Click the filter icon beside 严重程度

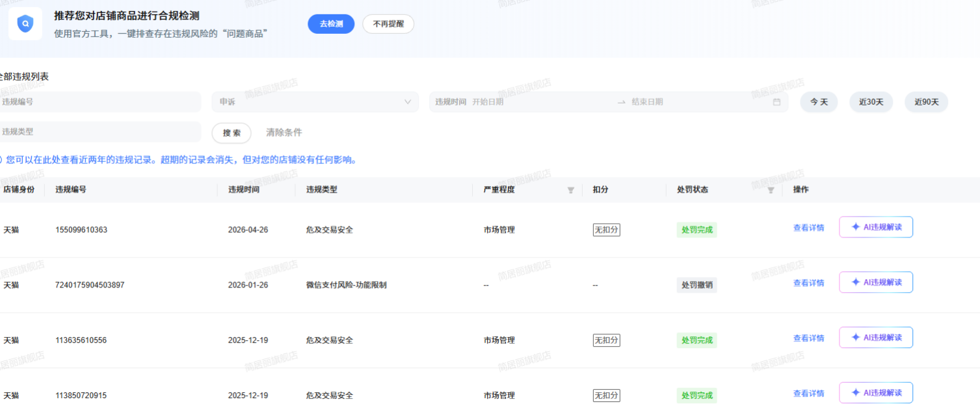pos(571,190)
